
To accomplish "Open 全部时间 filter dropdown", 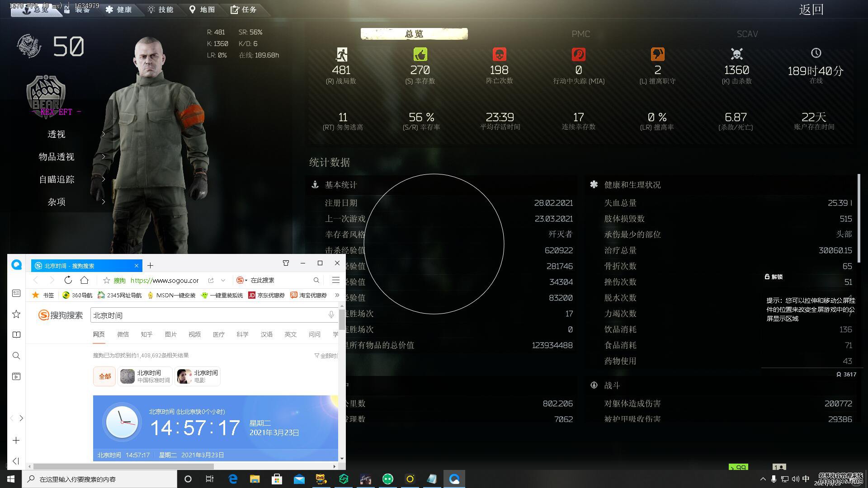I will click(x=326, y=356).
